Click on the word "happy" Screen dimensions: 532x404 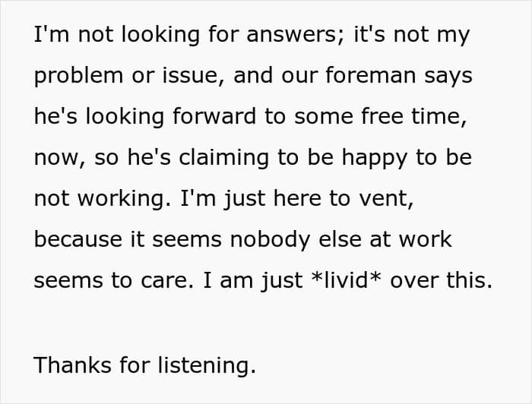(375, 159)
